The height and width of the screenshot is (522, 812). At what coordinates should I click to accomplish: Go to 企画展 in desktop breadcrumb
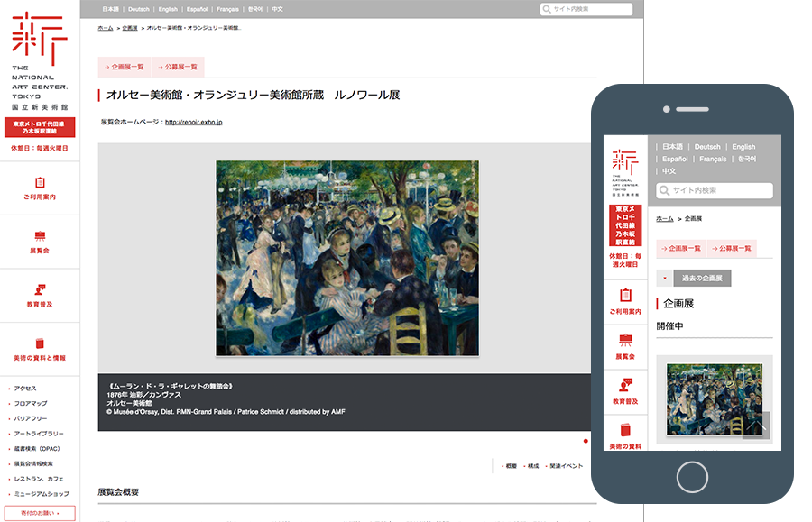[x=130, y=28]
